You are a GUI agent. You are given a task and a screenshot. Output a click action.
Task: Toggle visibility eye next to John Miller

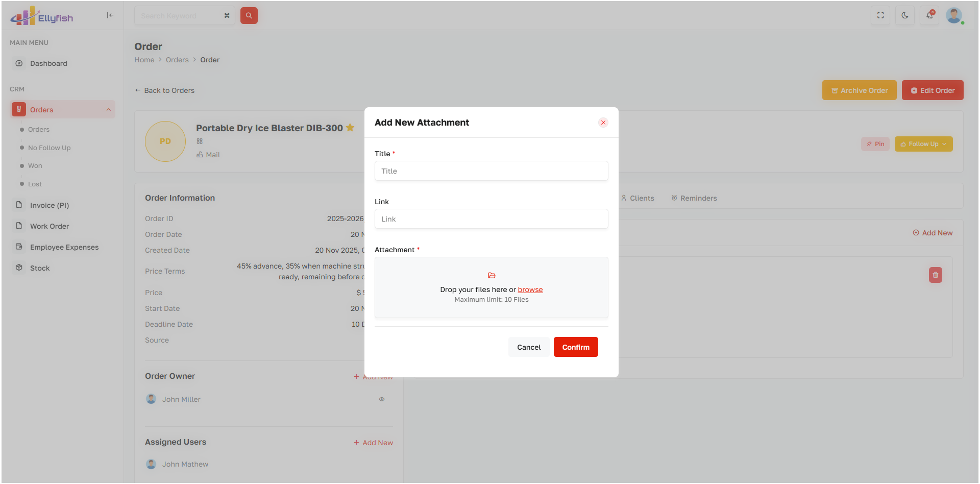click(381, 399)
